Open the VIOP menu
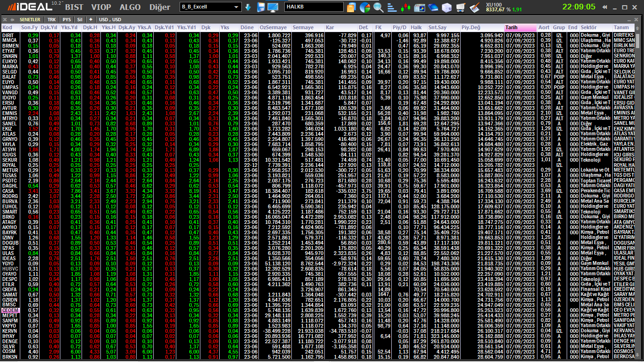 pyautogui.click(x=101, y=7)
